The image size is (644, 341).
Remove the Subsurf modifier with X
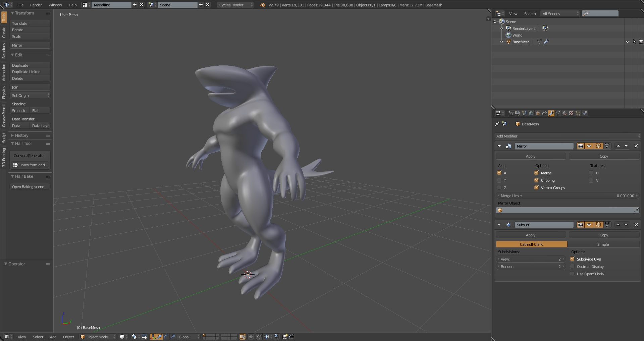coord(636,225)
